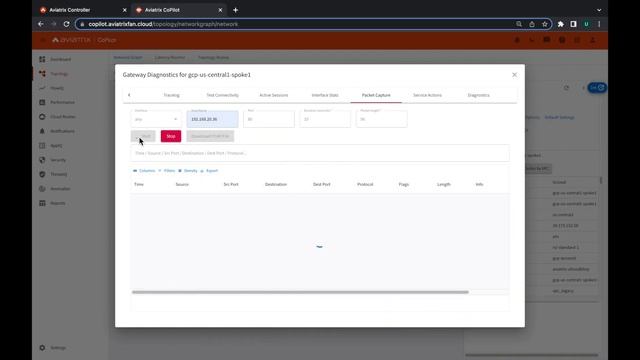Click the user profile icon in header

point(593,40)
